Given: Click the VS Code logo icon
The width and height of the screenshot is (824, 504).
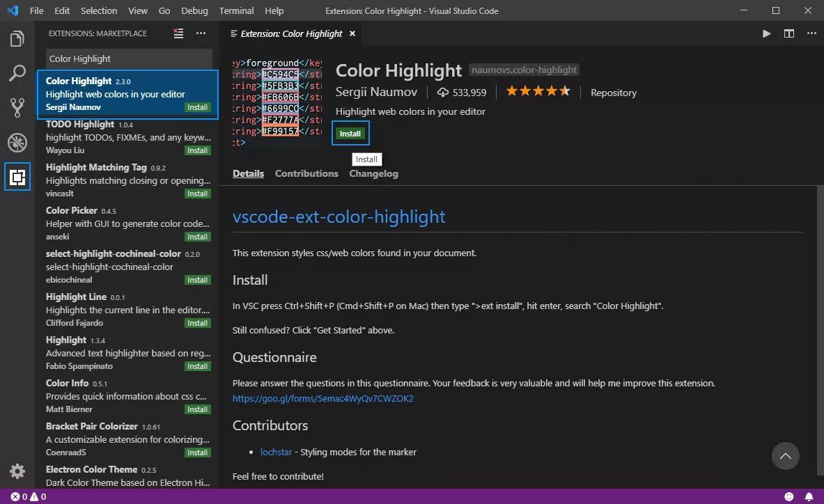Looking at the screenshot, I should click(x=13, y=10).
